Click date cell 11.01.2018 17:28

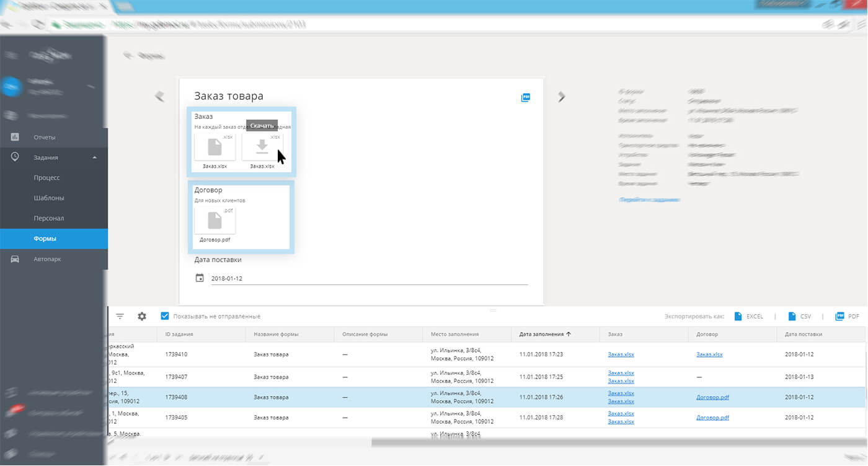[541, 418]
